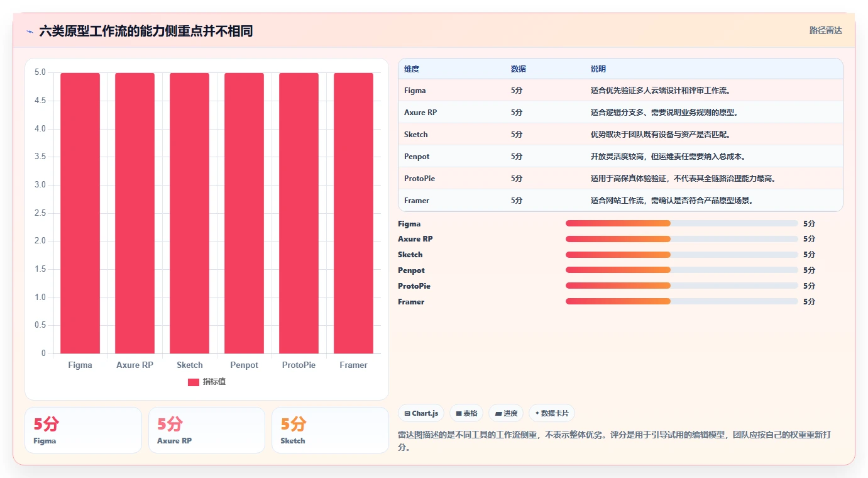Click the 维度 column header
The image size is (868, 478).
point(412,69)
